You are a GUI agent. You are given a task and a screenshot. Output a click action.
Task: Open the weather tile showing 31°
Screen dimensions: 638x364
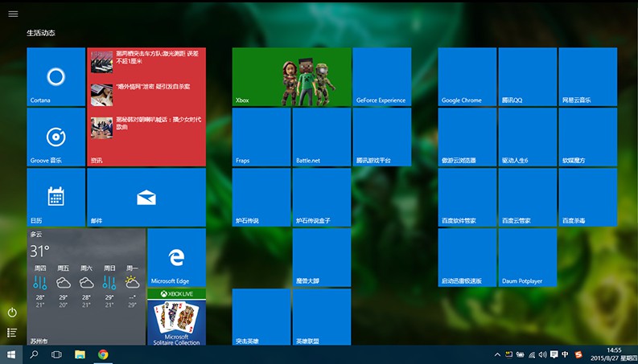pos(86,287)
